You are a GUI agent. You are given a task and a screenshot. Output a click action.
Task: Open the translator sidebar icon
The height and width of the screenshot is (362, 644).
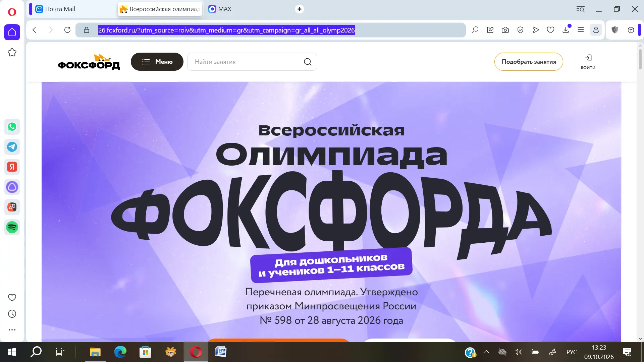[x=12, y=207]
